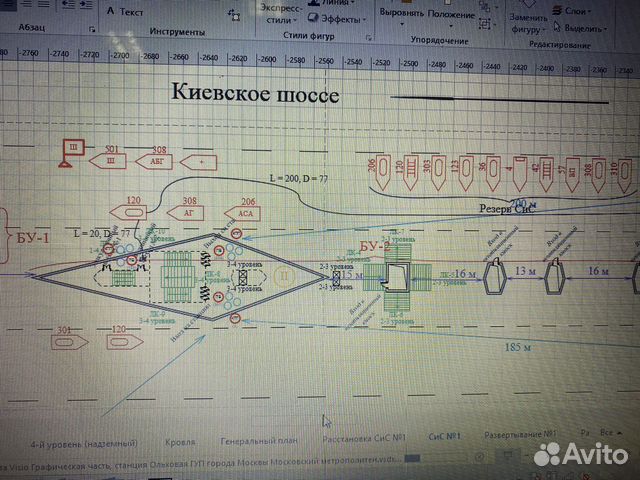Open the Положение dropdown
The height and width of the screenshot is (480, 640).
[x=451, y=18]
